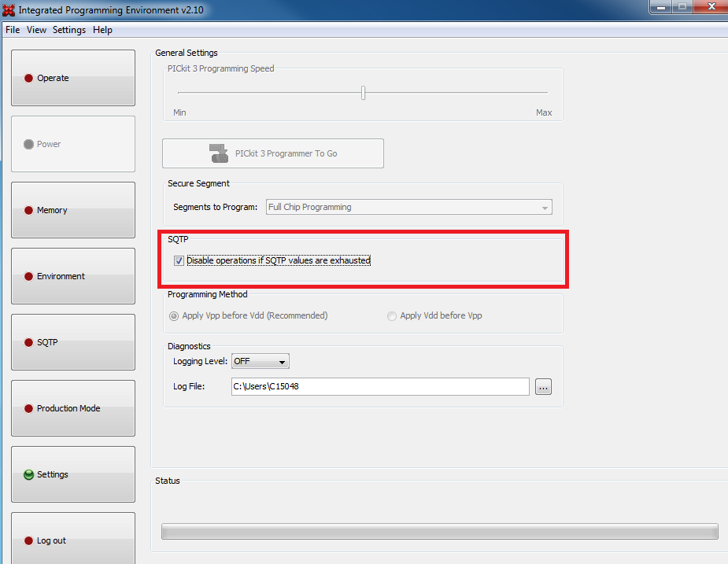Image resolution: width=728 pixels, height=564 pixels.
Task: Expand the Logging Level dropdown
Action: pyautogui.click(x=279, y=361)
